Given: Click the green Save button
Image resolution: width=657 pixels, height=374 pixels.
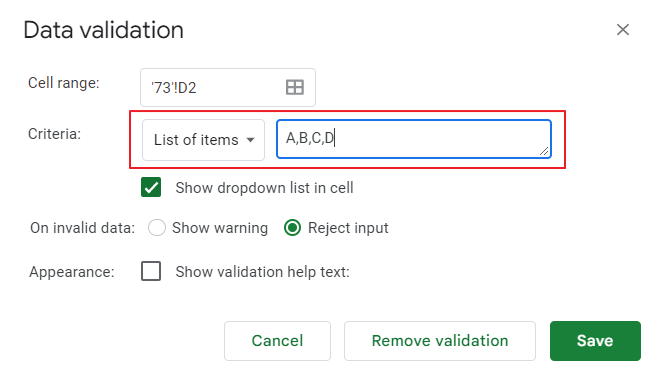Looking at the screenshot, I should click(x=595, y=340).
